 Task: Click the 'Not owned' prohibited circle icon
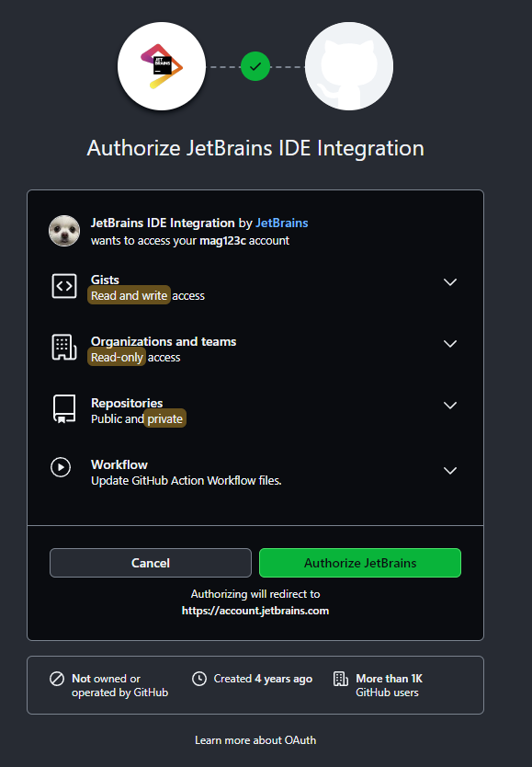[x=57, y=679]
